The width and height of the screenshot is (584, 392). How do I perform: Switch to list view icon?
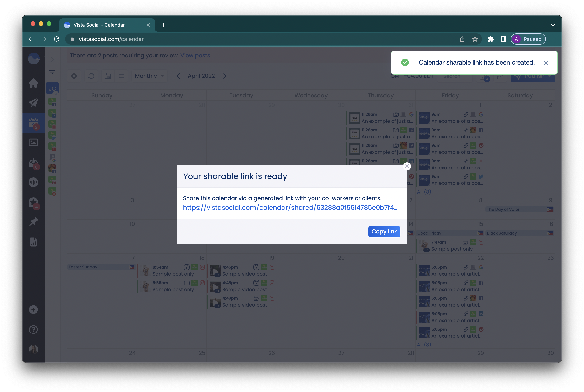click(121, 76)
